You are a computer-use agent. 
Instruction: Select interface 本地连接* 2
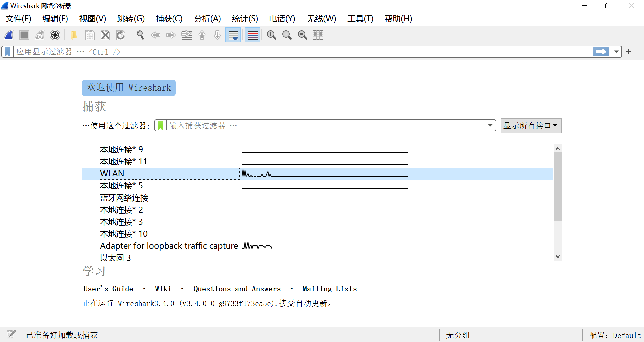pos(317,210)
